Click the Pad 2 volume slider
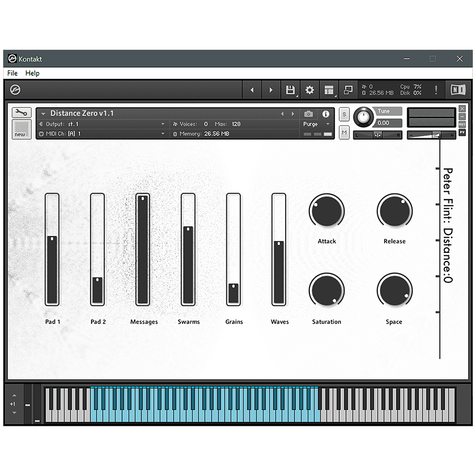 [x=97, y=249]
